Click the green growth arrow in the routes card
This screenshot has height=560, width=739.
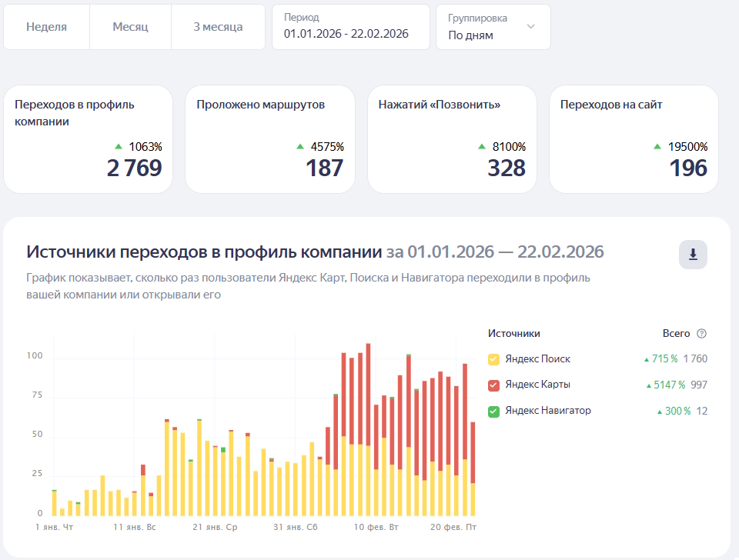coord(300,146)
